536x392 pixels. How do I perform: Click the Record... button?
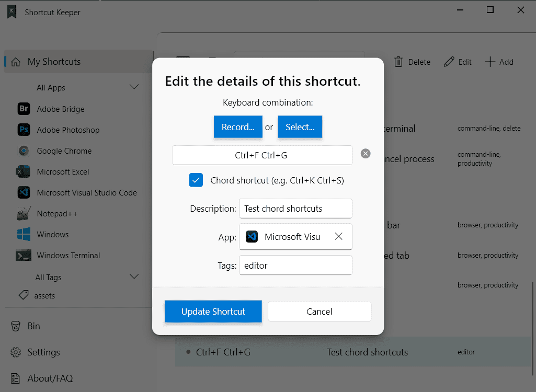tap(238, 127)
